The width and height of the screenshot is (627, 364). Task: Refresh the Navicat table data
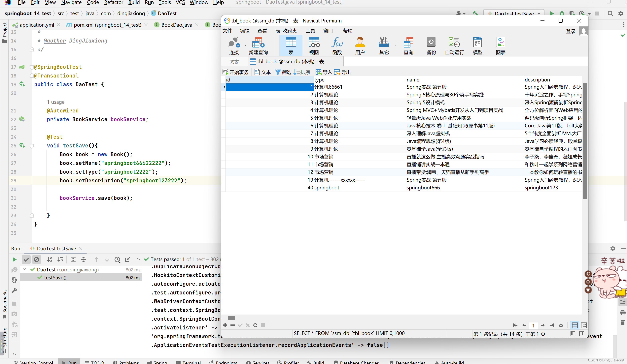click(x=255, y=325)
